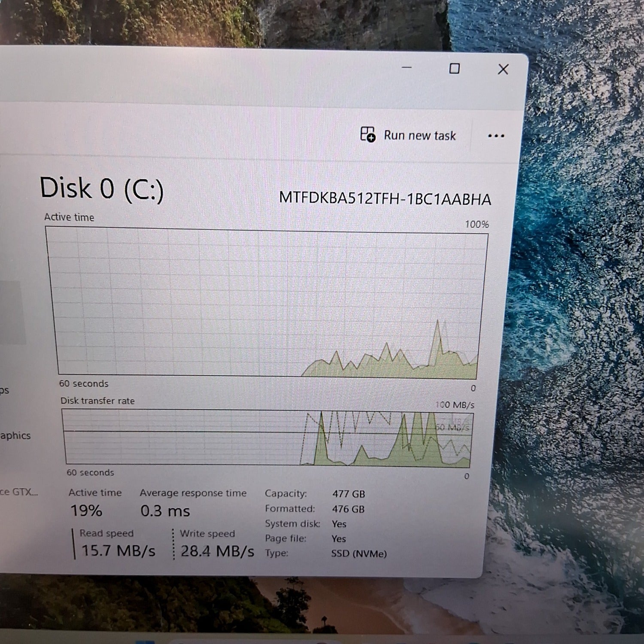Click the Active time usage graph

[x=266, y=303]
